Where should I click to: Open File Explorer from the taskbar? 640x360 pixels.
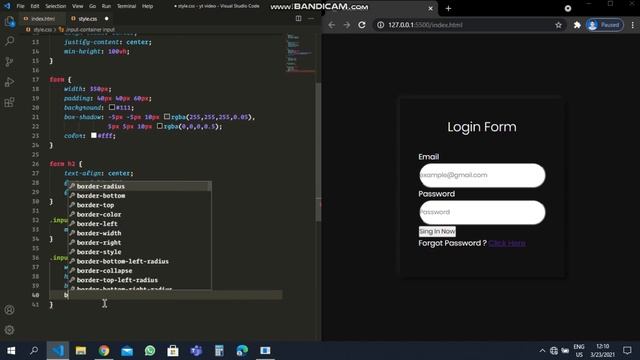(80, 351)
